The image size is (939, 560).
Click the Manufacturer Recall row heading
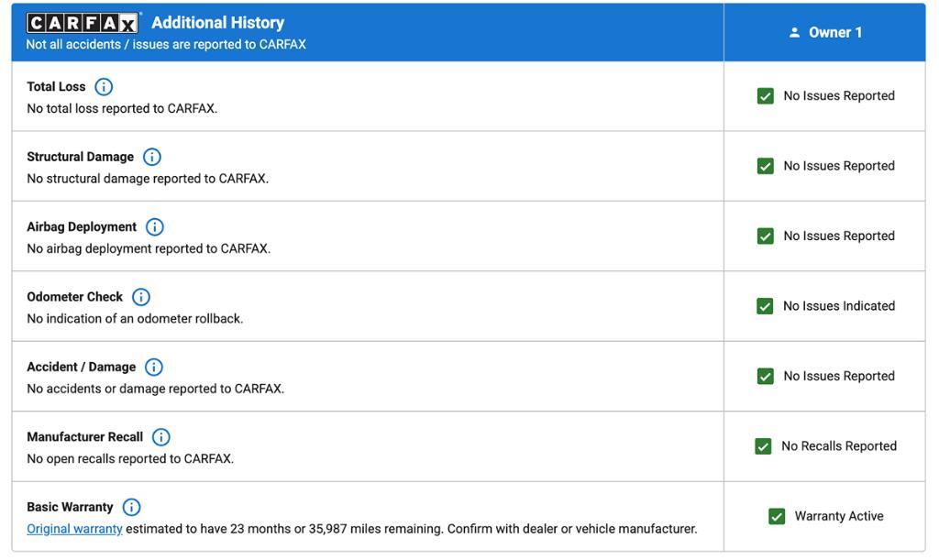[85, 437]
